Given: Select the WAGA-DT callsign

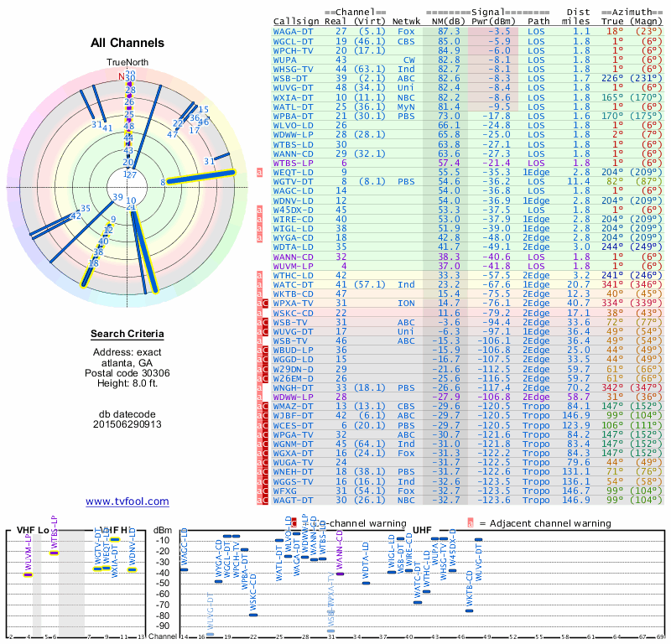Looking at the screenshot, I should point(293,32).
